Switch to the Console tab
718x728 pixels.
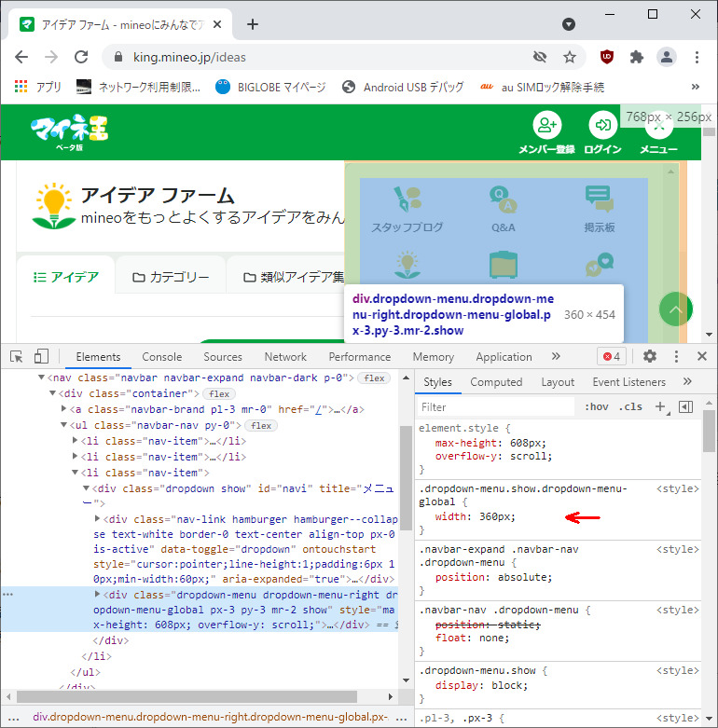(161, 356)
